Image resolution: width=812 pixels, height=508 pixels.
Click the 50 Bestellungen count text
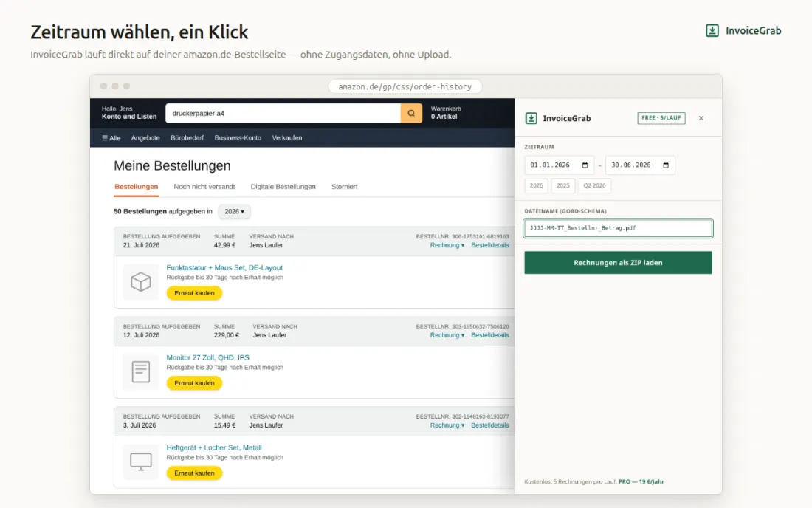click(140, 211)
